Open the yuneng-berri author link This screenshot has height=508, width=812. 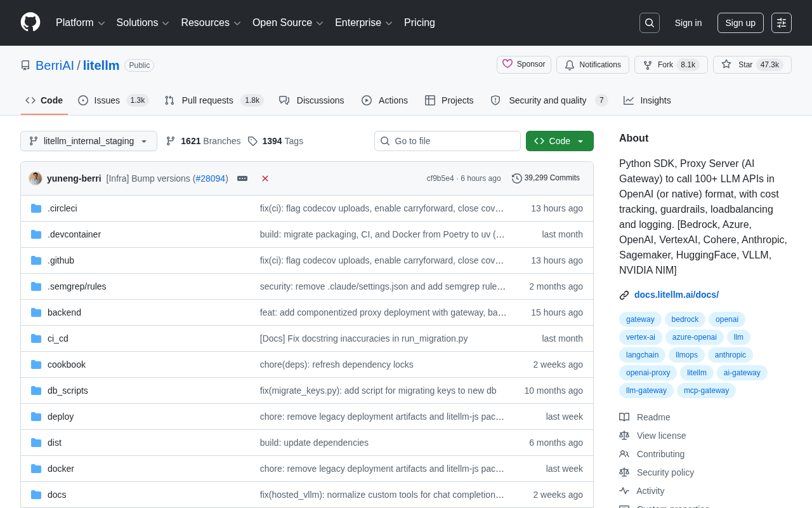point(74,178)
